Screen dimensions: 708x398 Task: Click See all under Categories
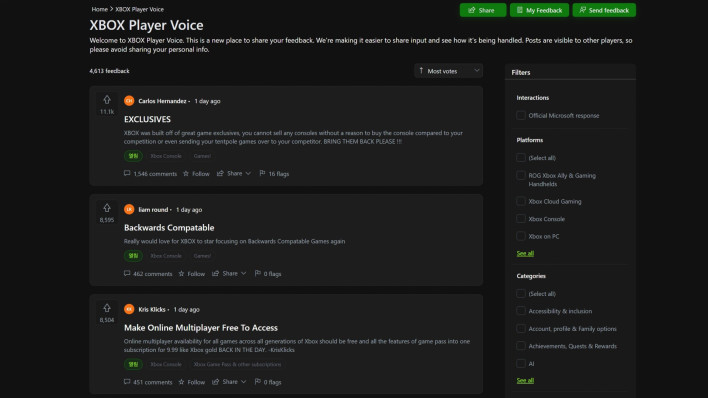525,380
